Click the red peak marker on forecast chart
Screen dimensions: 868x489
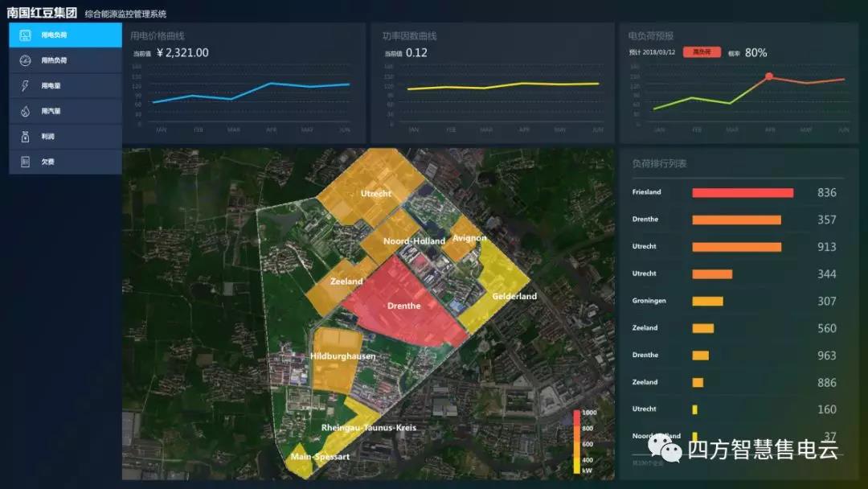769,76
